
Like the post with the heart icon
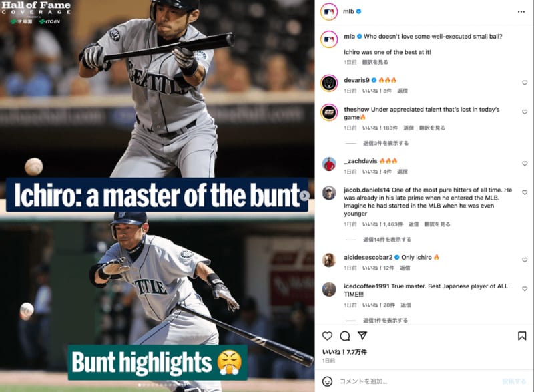click(327, 336)
